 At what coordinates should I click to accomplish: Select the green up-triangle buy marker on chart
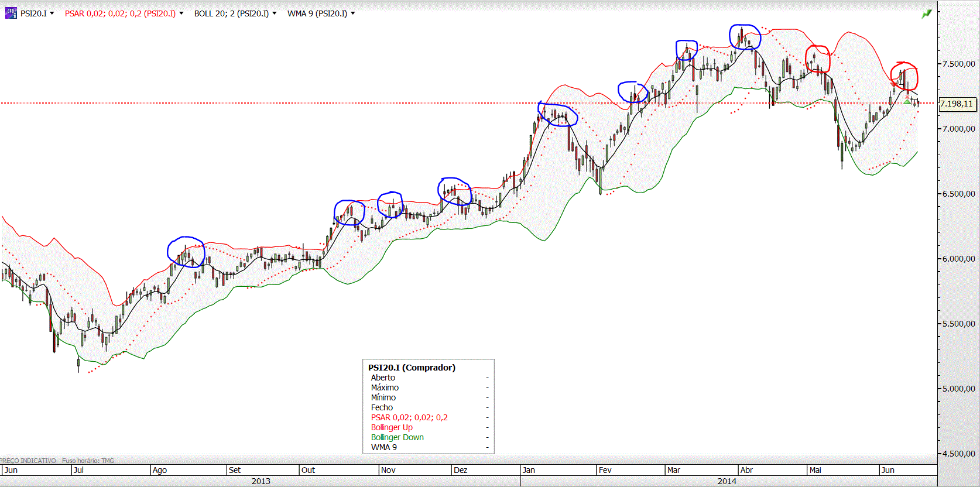click(x=907, y=101)
